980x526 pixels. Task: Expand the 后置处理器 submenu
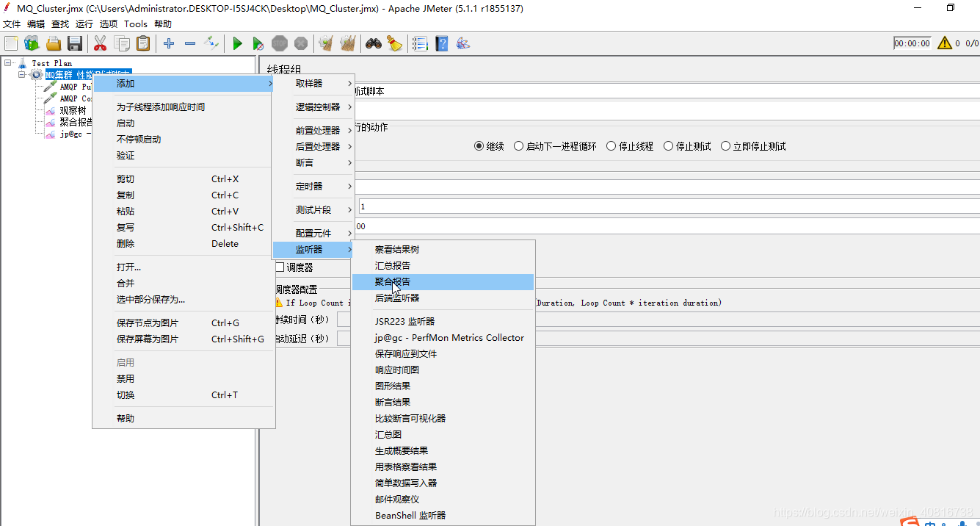[x=314, y=146]
